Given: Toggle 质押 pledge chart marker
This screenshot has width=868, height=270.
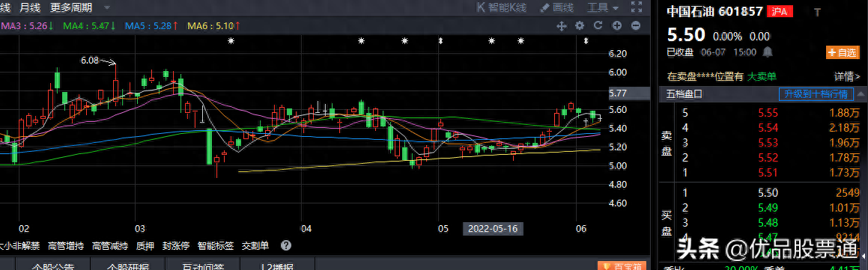Looking at the screenshot, I should coord(145,245).
